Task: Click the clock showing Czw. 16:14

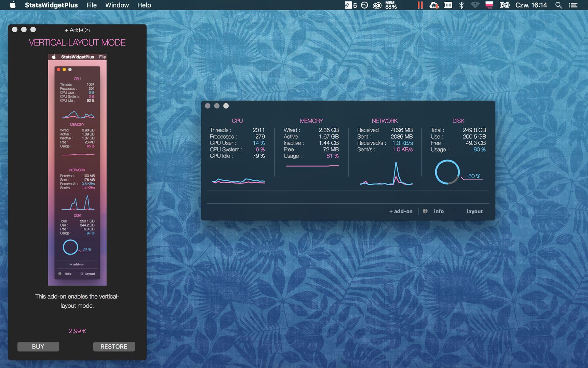Action: pos(531,5)
